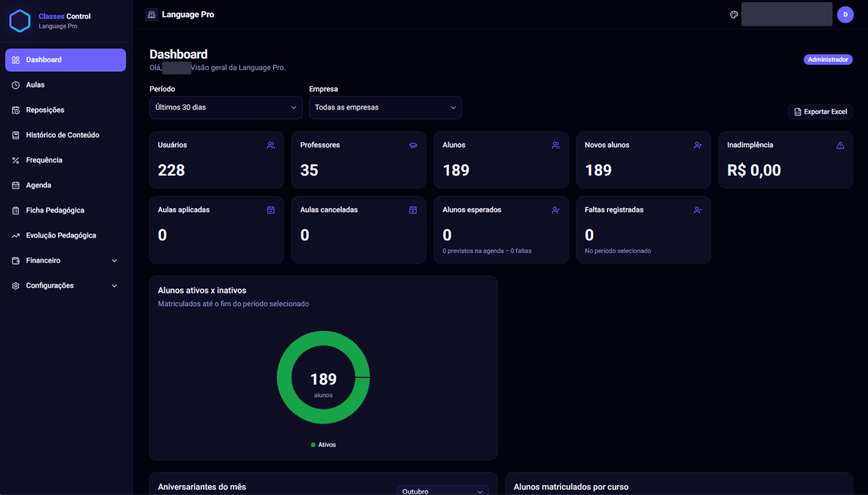Open the Outubro month dropdown
The image size is (868, 495).
click(442, 491)
